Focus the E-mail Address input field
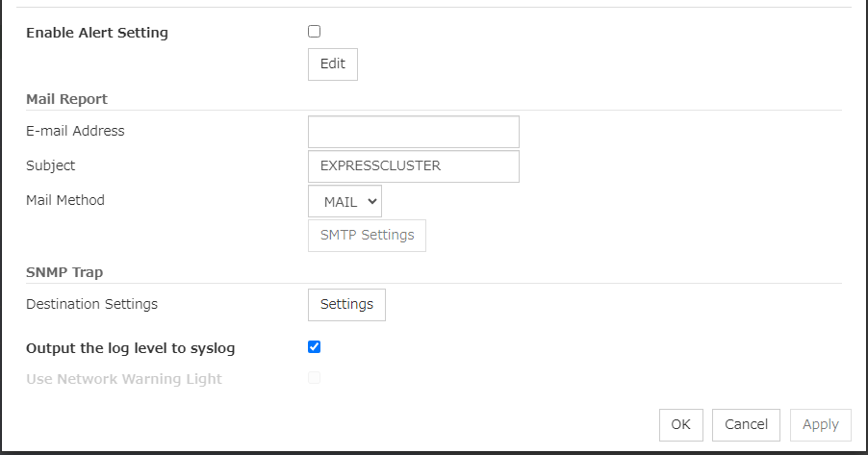Viewport: 868px width, 455px height. coord(413,132)
